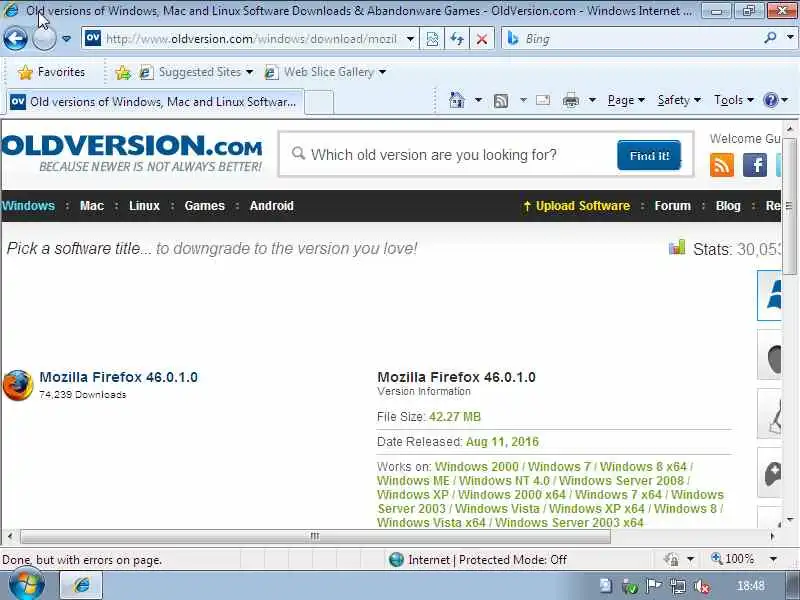This screenshot has height=600, width=800.
Task: Refresh the page with the Refresh icon
Action: coord(457,39)
